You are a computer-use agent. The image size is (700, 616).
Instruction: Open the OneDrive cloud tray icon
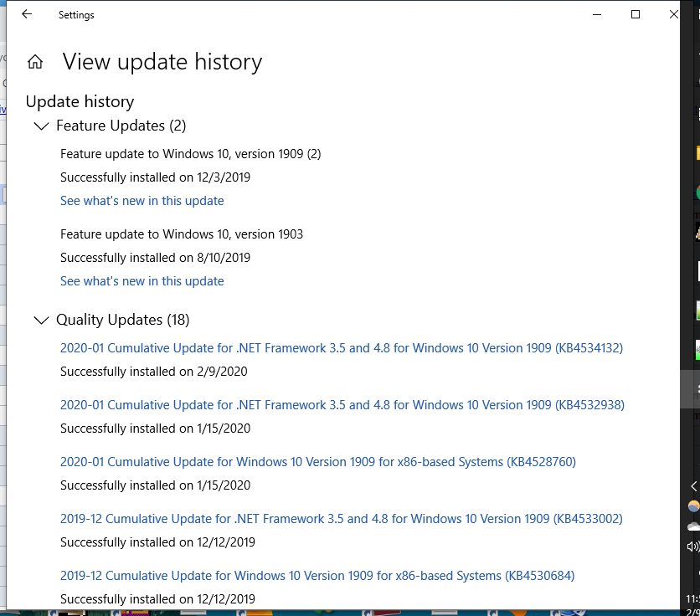pos(694,527)
